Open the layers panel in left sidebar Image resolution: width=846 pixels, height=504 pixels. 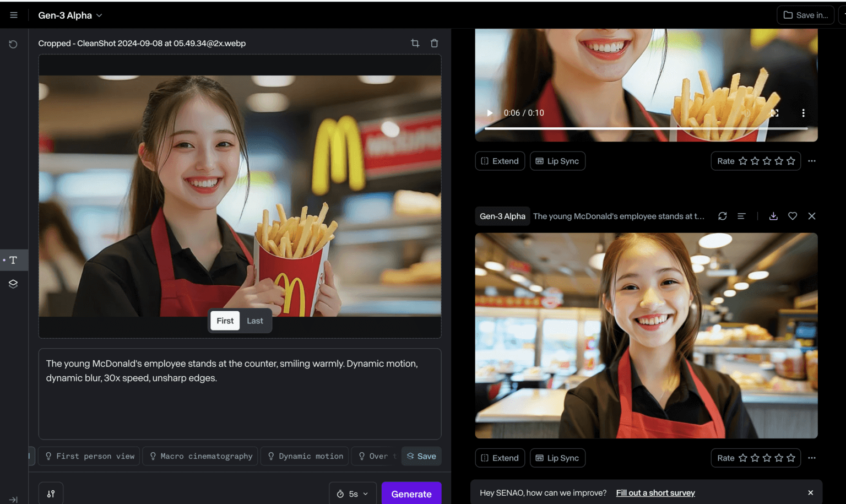13,284
